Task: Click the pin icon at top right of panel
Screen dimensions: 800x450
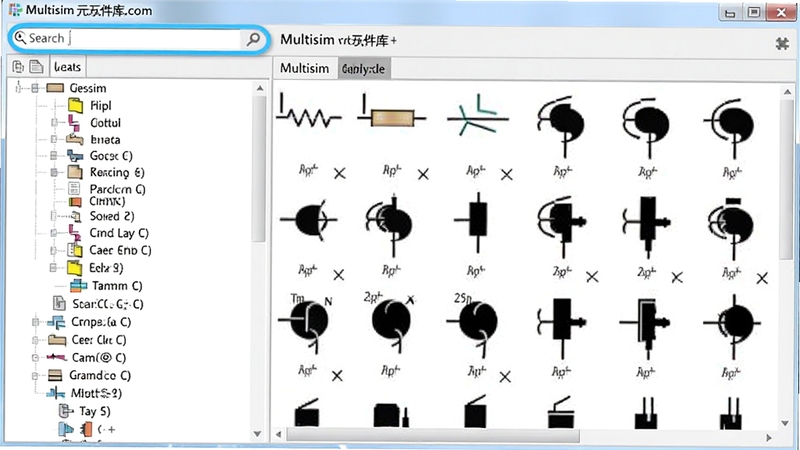Action: pyautogui.click(x=782, y=43)
